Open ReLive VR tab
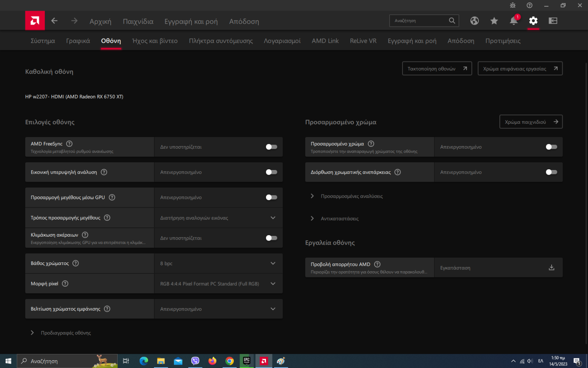588x368 pixels. pyautogui.click(x=363, y=41)
